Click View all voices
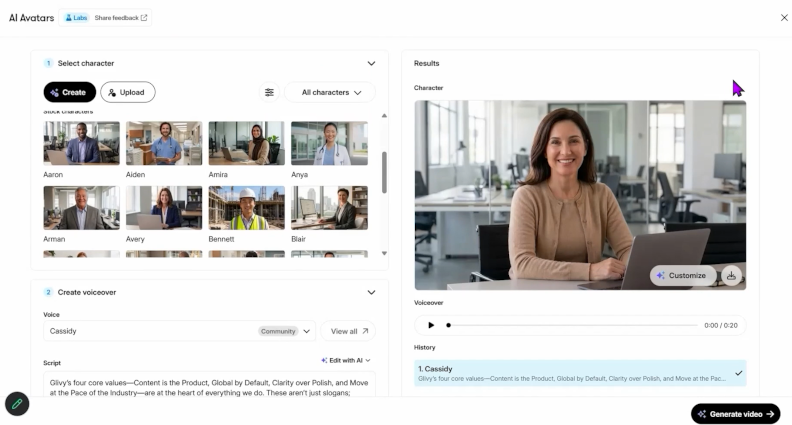This screenshot has height=425, width=792. point(349,331)
